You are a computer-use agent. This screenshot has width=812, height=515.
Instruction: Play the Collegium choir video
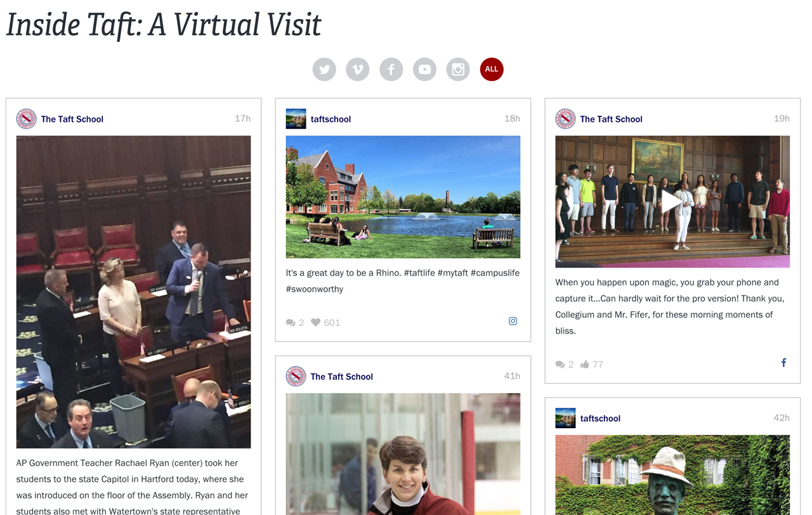click(x=672, y=202)
